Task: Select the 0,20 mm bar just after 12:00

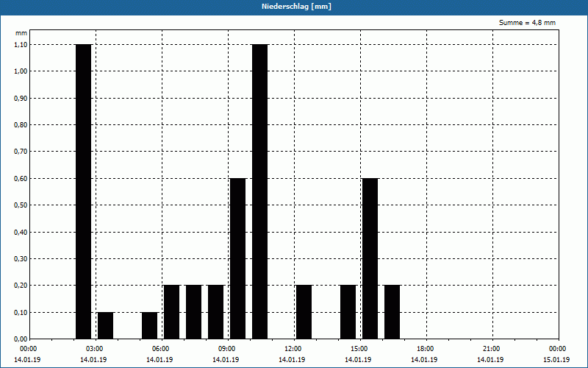Action: pyautogui.click(x=304, y=312)
